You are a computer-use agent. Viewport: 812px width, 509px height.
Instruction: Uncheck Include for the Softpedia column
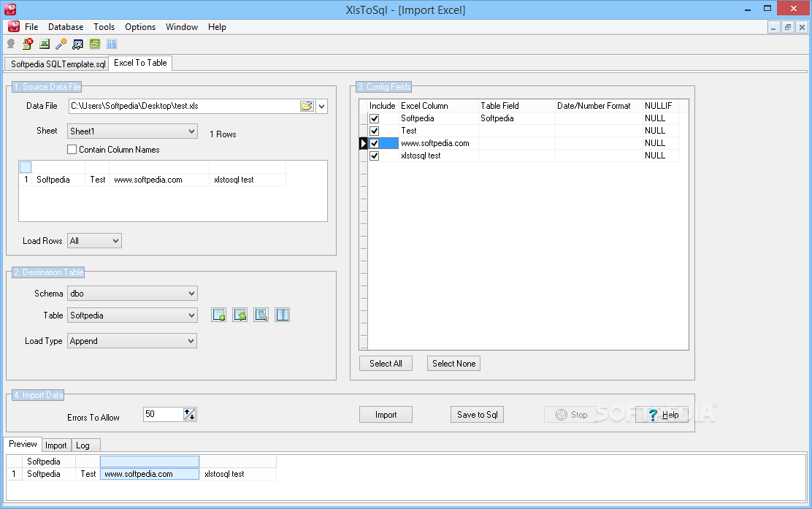pos(375,118)
